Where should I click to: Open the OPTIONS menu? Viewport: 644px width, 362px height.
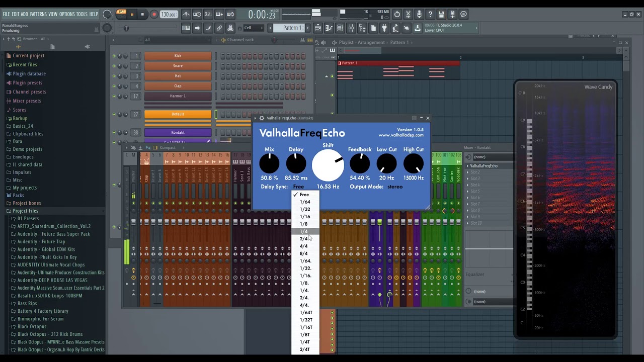point(67,14)
